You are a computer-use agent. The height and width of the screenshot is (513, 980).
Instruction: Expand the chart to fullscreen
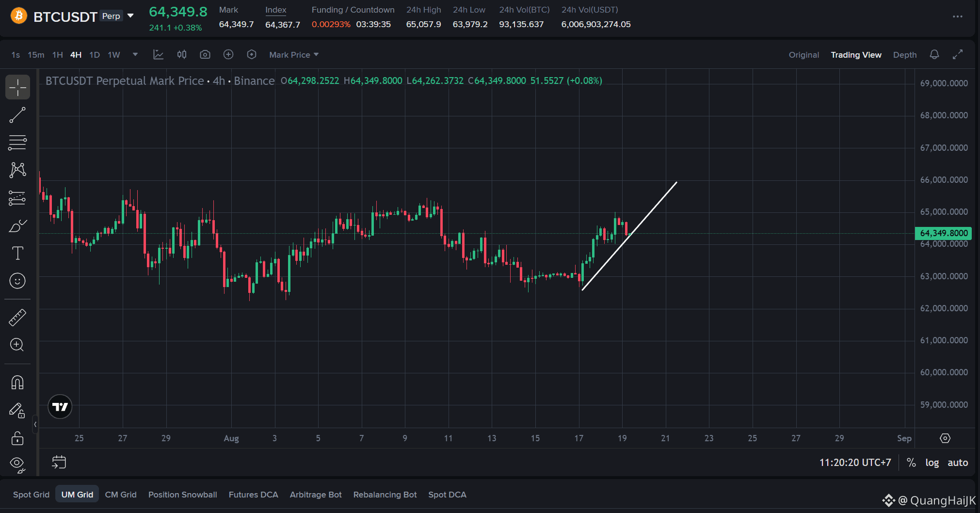click(x=958, y=55)
